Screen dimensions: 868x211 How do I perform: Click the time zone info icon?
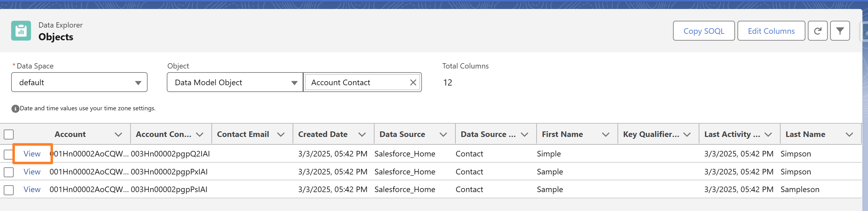[15, 109]
